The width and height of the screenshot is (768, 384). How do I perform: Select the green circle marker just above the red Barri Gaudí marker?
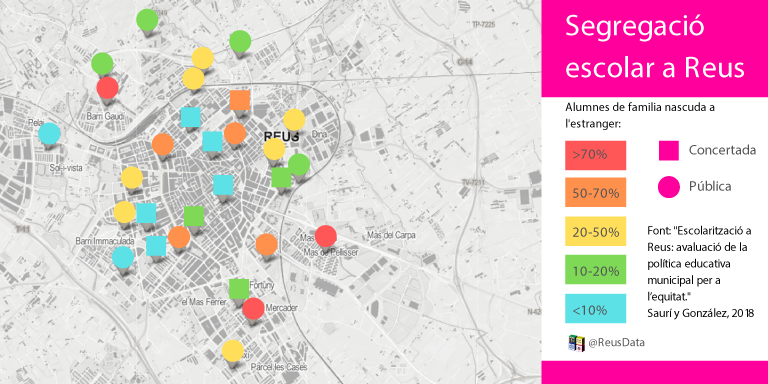(x=102, y=63)
